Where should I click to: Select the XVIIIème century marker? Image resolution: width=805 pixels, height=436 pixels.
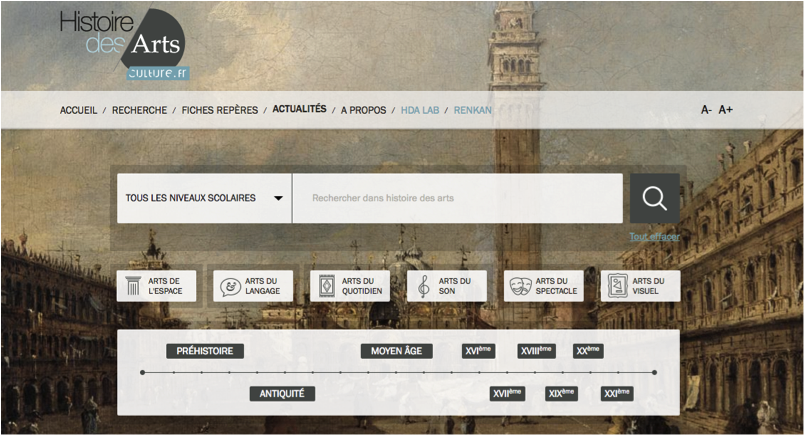coord(536,351)
